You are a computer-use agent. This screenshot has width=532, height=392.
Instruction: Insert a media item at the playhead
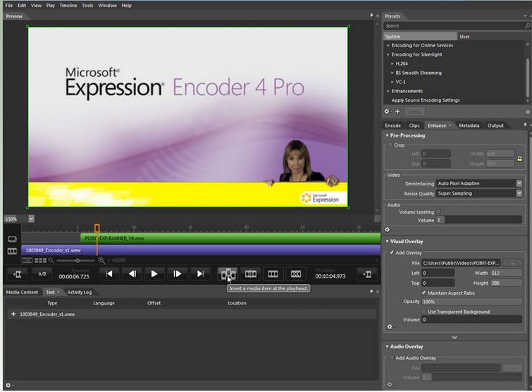tap(227, 274)
